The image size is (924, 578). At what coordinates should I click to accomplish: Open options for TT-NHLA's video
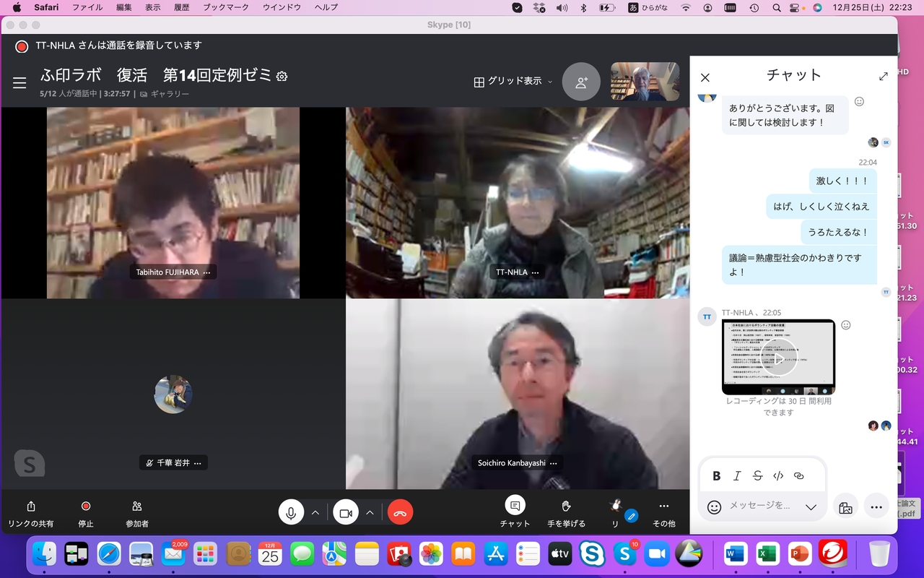pos(536,272)
